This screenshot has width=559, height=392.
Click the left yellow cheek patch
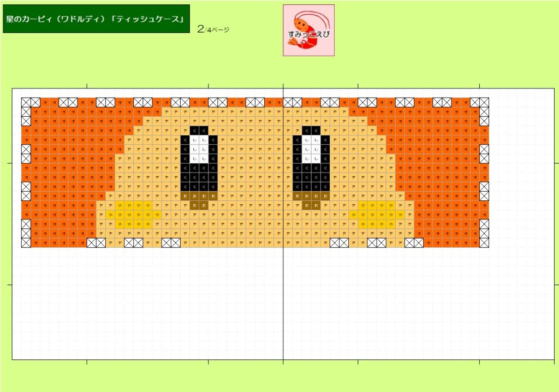(133, 215)
